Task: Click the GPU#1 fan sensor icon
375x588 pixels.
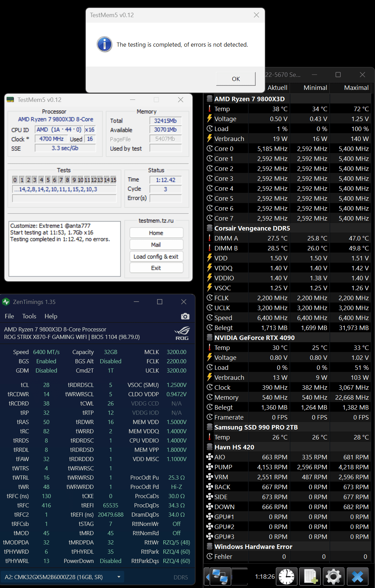Action: tap(210, 517)
